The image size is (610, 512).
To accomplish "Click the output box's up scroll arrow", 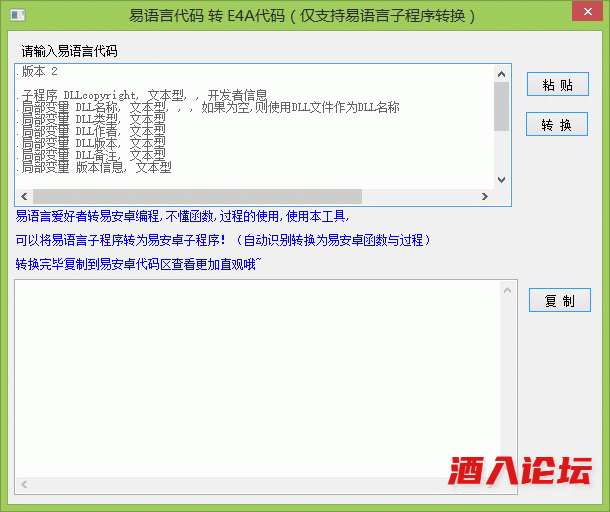I will click(507, 290).
